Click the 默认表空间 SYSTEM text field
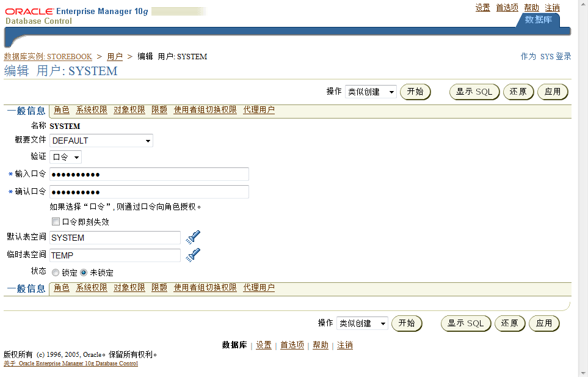This screenshot has width=588, height=377. (x=115, y=238)
